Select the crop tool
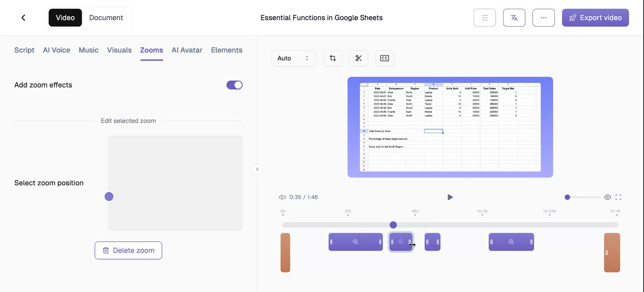This screenshot has width=644, height=292. click(x=333, y=58)
